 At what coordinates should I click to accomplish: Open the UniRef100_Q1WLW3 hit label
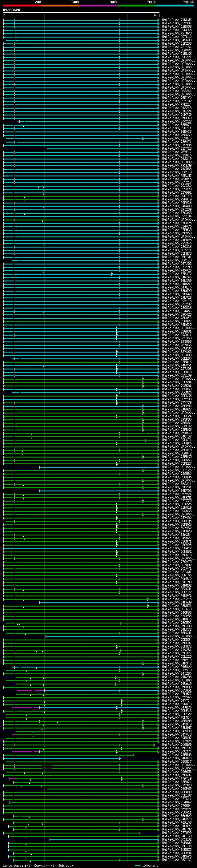[177, 20]
